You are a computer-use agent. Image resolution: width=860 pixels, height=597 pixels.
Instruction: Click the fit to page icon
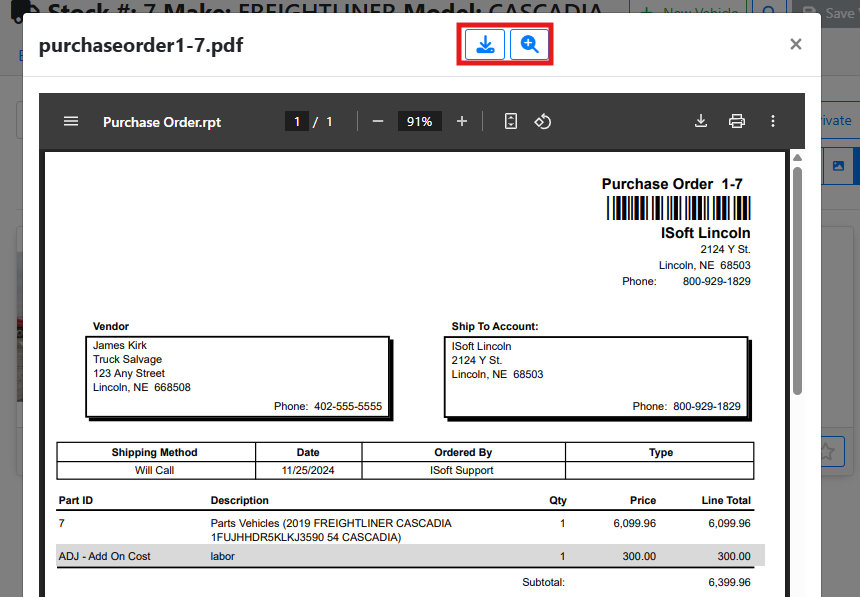pyautogui.click(x=511, y=121)
